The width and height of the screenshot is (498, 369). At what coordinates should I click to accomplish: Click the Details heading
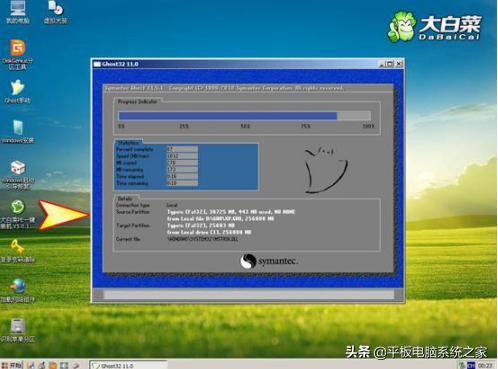(125, 198)
